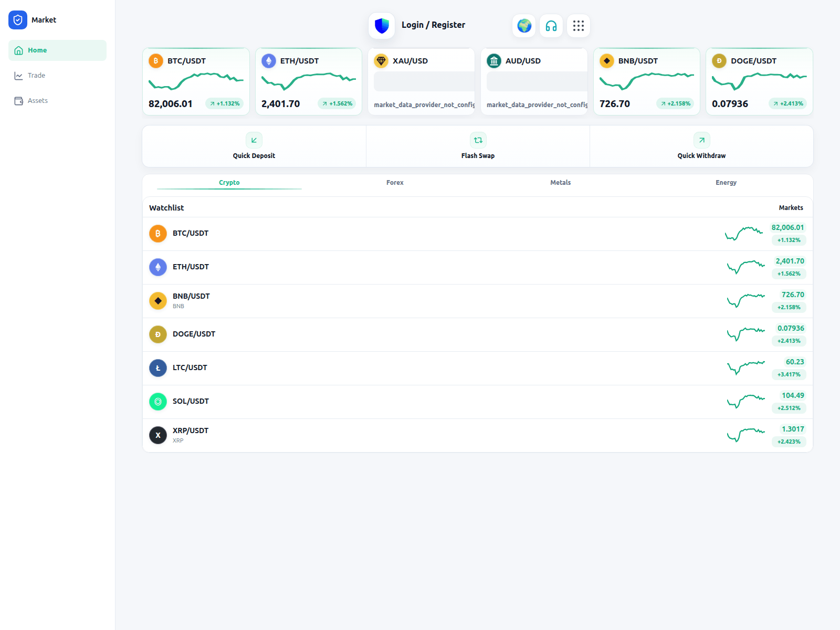Image resolution: width=840 pixels, height=630 pixels.
Task: Open the globe language selector icon
Action: [524, 26]
